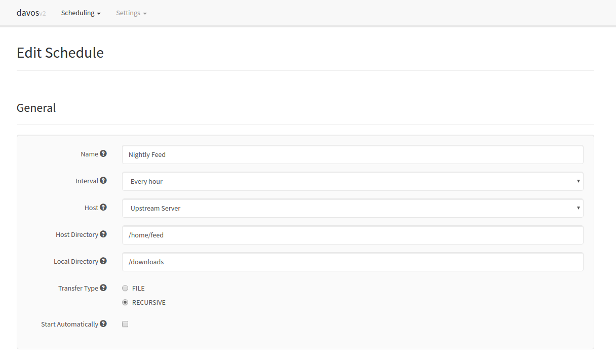Open the Interval dropdown showing Every hour

click(x=353, y=181)
